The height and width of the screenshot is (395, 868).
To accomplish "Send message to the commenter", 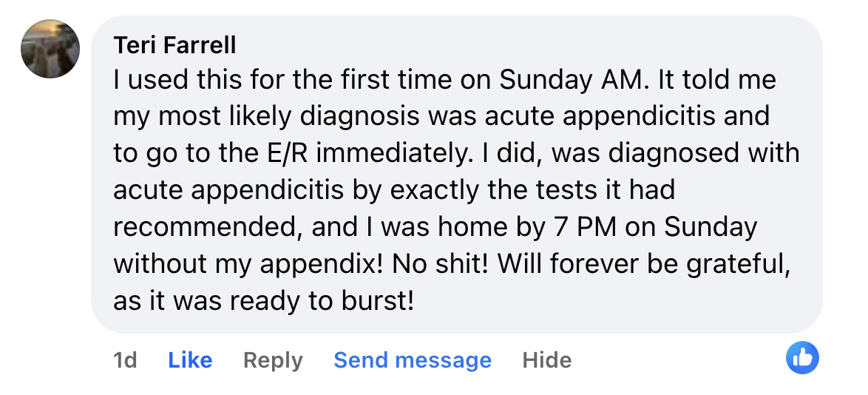I will click(413, 360).
